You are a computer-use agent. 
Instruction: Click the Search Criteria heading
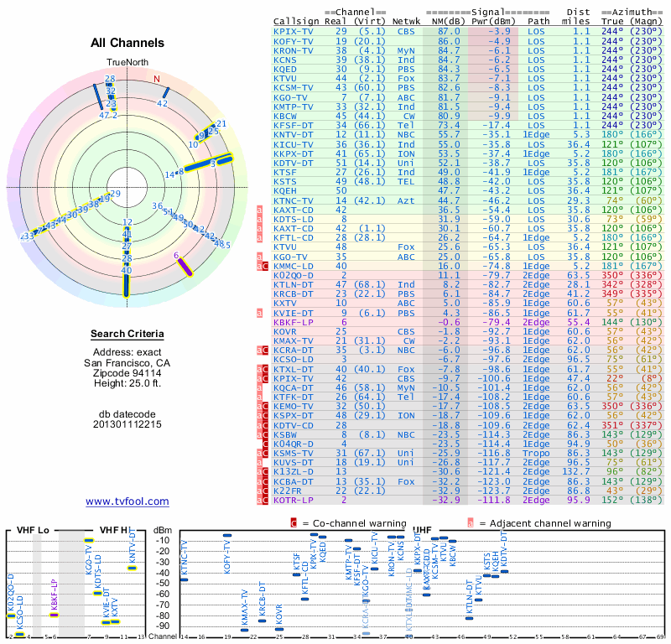click(127, 334)
